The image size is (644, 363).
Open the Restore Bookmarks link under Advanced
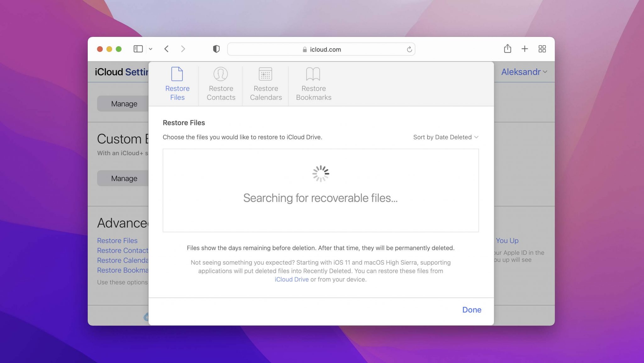point(123,270)
